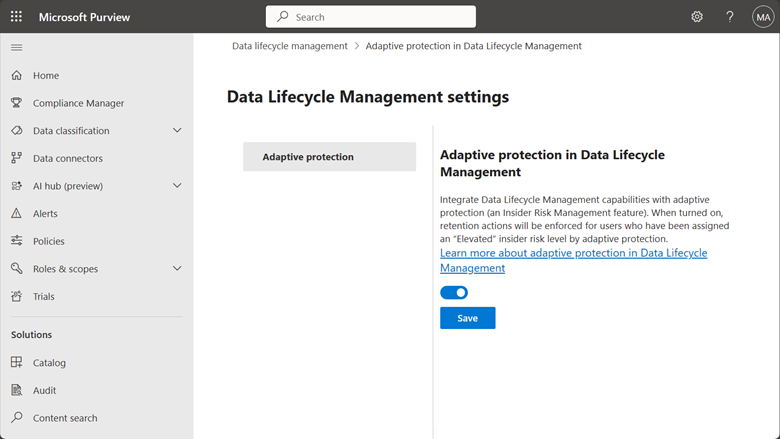Click the Alerts warning triangle icon
Screen dimensions: 780x439
pos(16,213)
